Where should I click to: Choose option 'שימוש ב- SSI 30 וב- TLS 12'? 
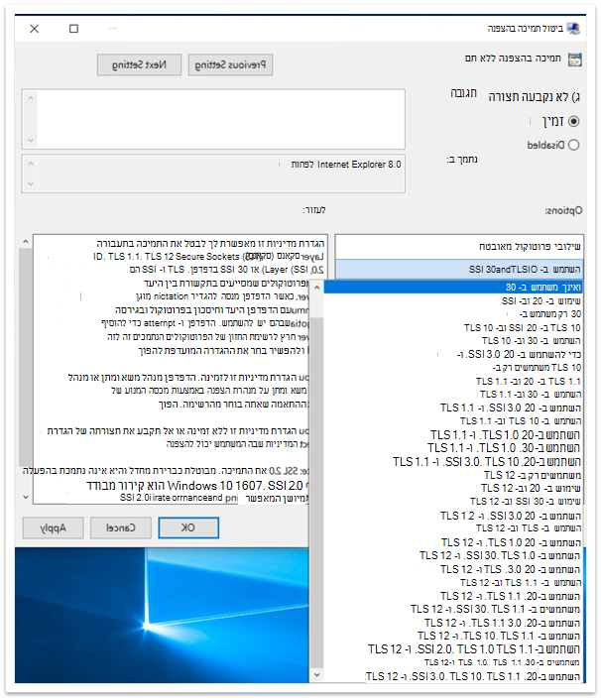coord(453,502)
